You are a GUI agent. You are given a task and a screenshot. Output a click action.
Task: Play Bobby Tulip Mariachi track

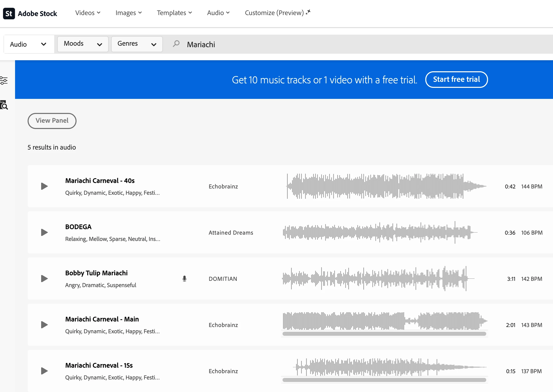coord(44,279)
